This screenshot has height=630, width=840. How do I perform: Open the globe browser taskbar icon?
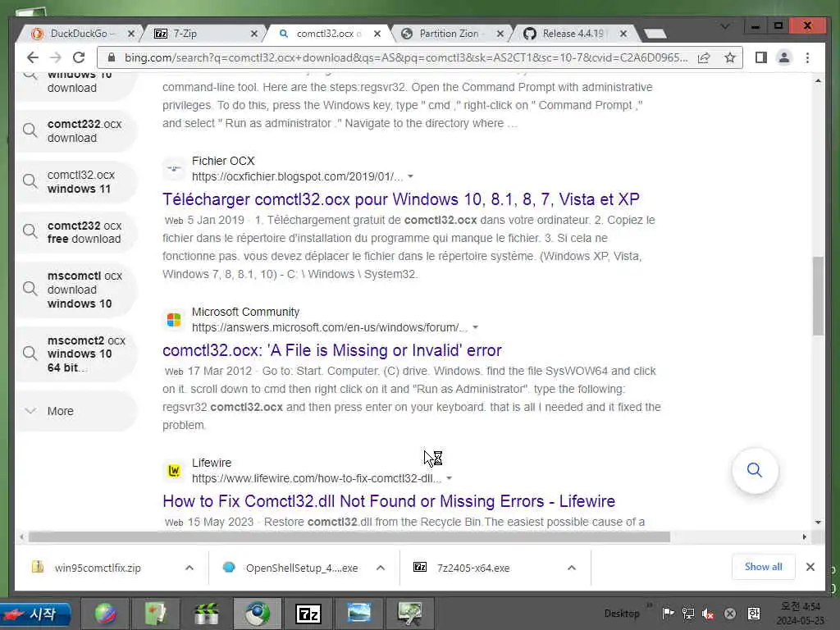click(106, 614)
